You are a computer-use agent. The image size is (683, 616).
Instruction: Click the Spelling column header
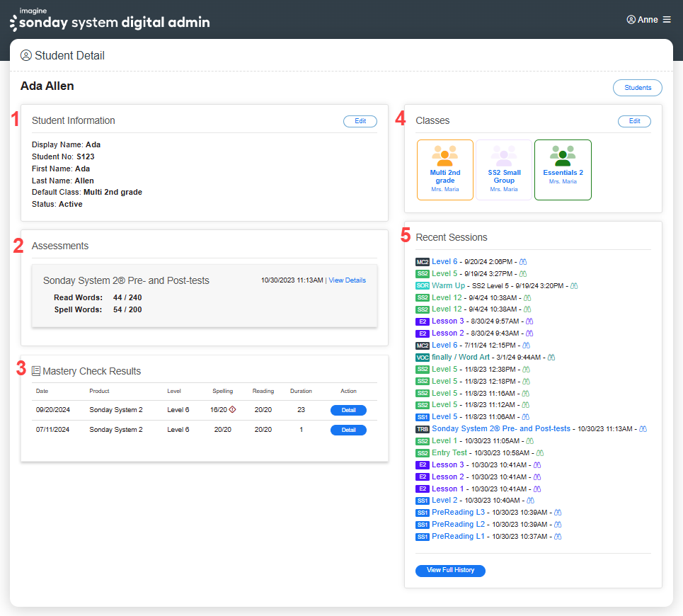(x=222, y=392)
